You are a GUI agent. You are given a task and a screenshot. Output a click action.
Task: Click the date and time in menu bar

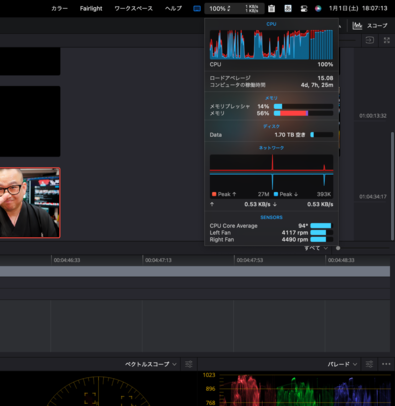point(358,9)
